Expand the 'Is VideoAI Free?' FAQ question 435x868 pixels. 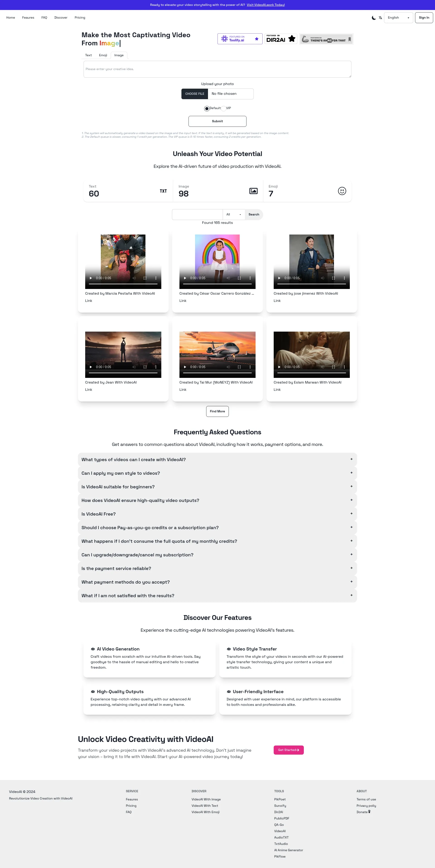[x=217, y=514]
